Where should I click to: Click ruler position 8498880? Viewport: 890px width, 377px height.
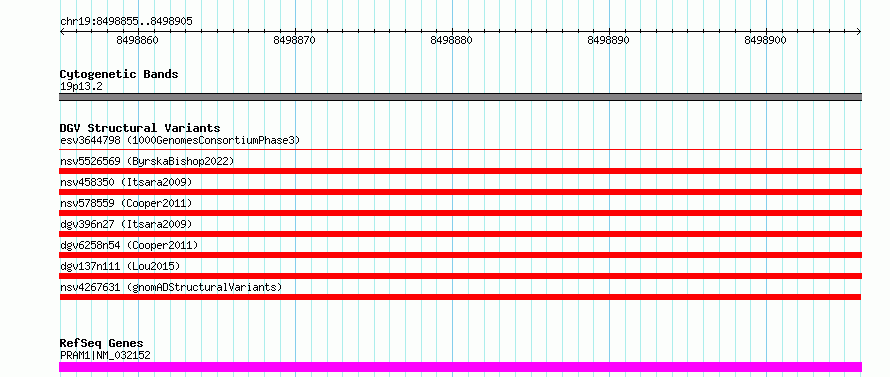(x=452, y=40)
